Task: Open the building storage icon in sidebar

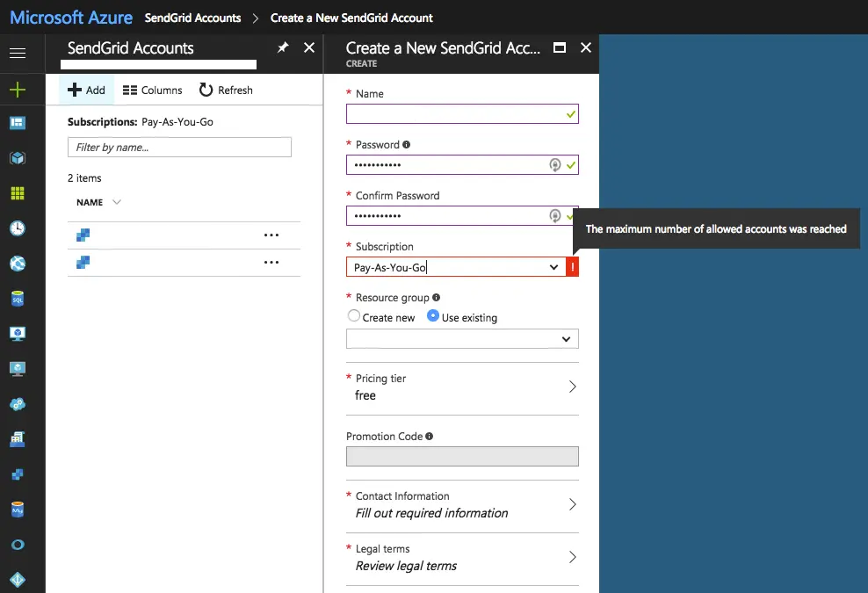Action: (x=18, y=439)
